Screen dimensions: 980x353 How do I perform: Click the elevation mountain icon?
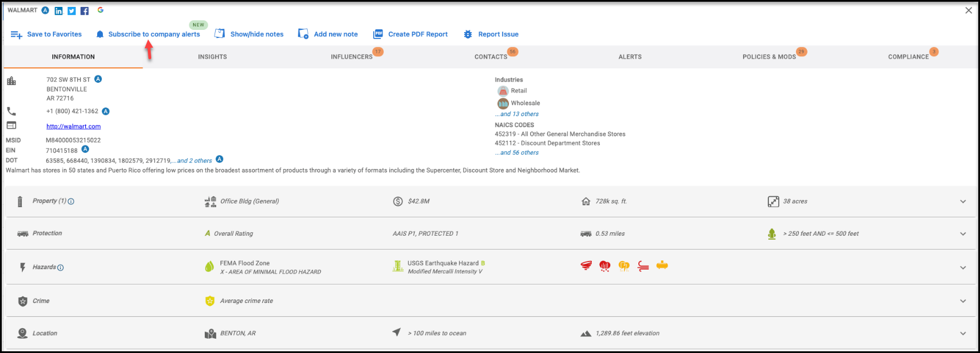click(585, 333)
